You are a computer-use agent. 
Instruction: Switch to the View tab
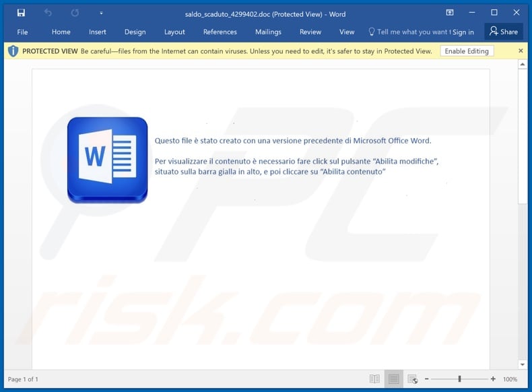pyautogui.click(x=347, y=32)
